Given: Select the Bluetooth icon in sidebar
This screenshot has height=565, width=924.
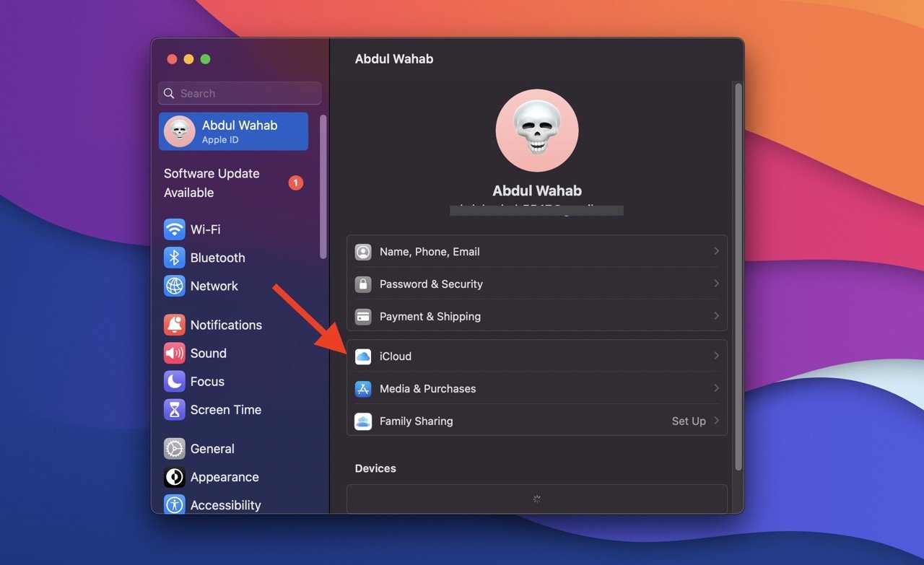Looking at the screenshot, I should pyautogui.click(x=174, y=258).
